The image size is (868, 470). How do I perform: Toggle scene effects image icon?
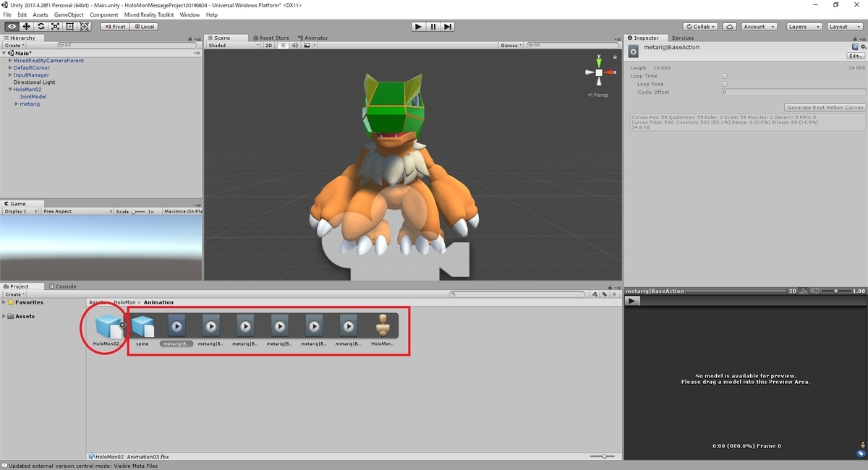pyautogui.click(x=308, y=46)
